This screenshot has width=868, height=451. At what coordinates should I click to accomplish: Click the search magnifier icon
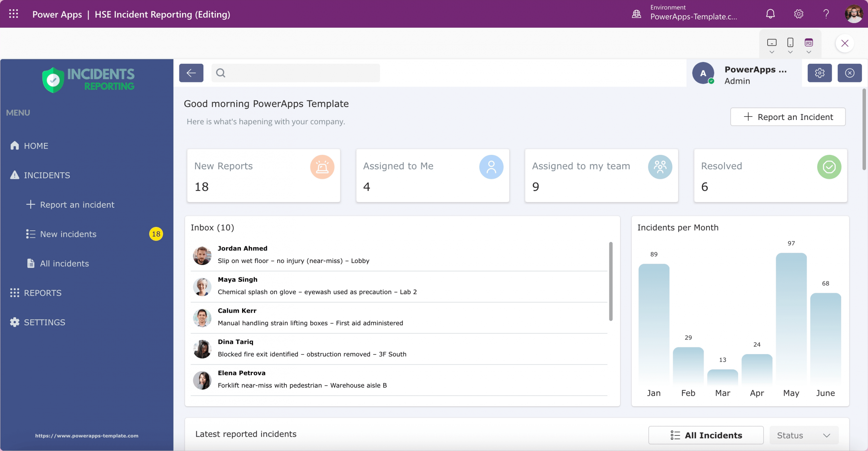pos(221,73)
